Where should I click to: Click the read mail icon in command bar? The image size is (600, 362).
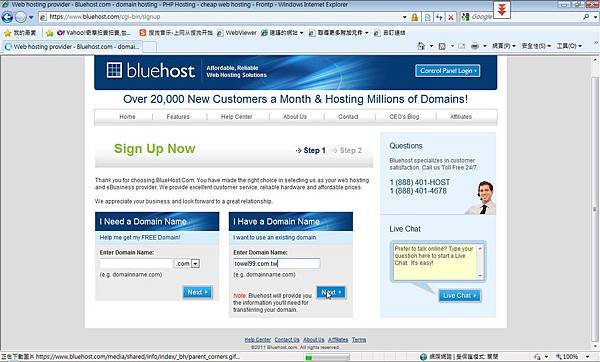point(461,46)
